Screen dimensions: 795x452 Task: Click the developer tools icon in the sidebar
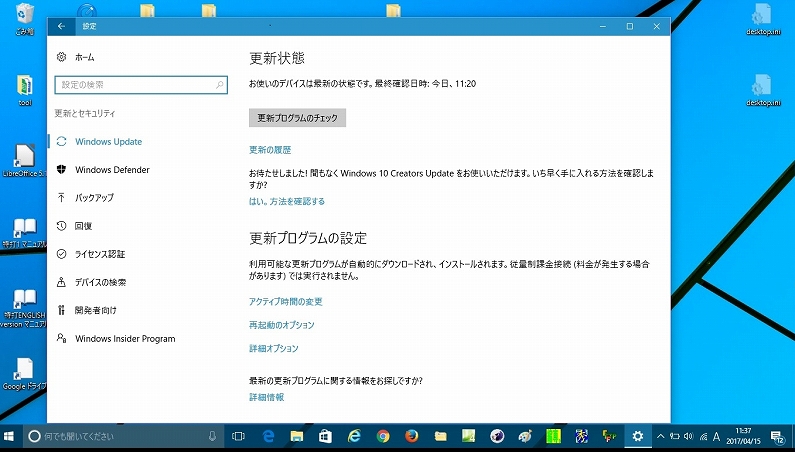pos(61,310)
